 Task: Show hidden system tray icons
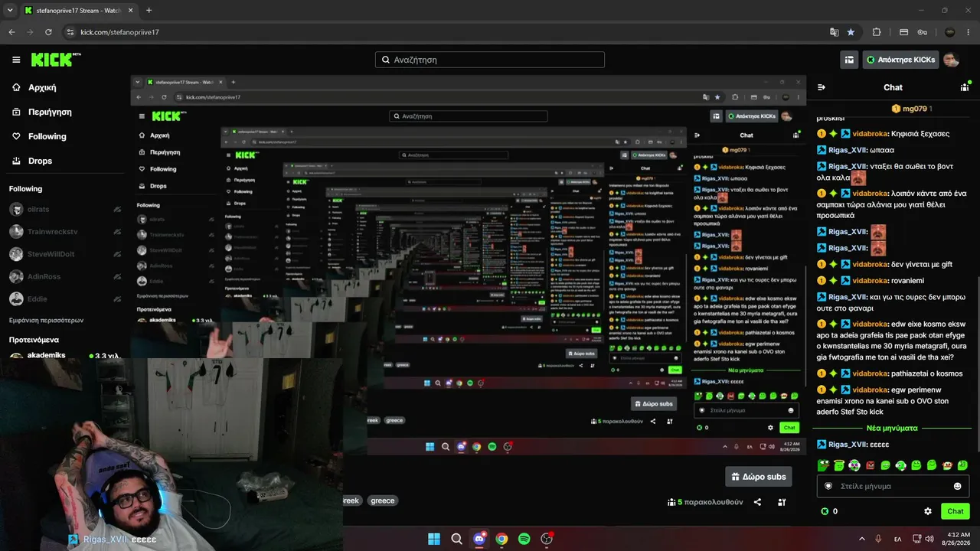click(x=861, y=539)
